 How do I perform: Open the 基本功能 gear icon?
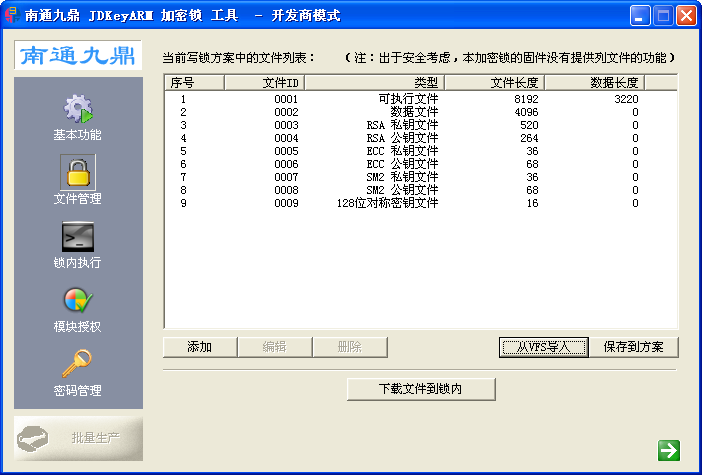pyautogui.click(x=78, y=109)
